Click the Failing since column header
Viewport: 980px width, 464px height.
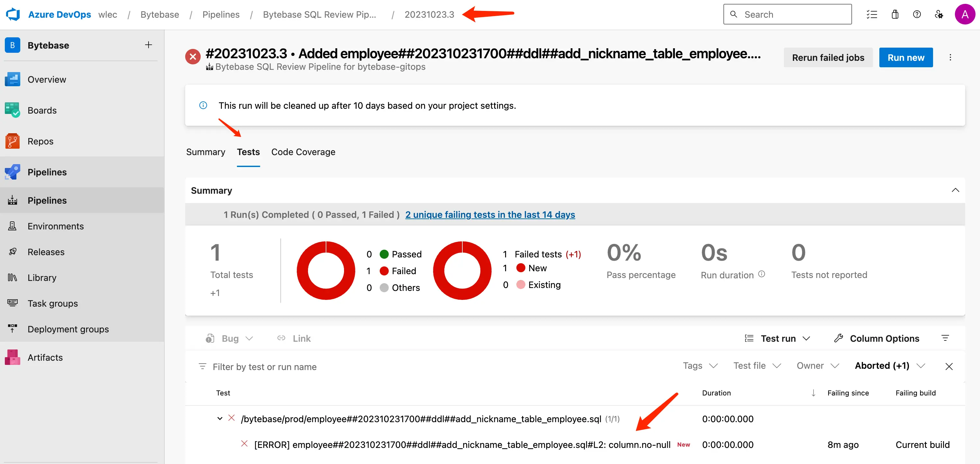point(848,393)
